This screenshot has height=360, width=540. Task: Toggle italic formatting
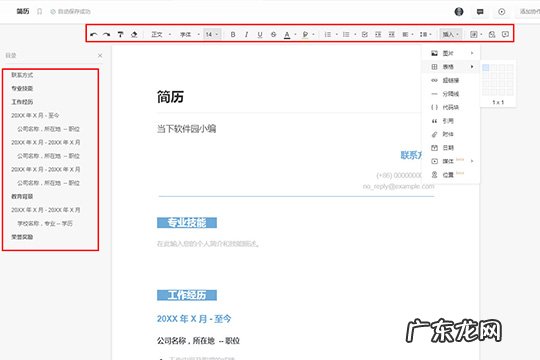246,34
